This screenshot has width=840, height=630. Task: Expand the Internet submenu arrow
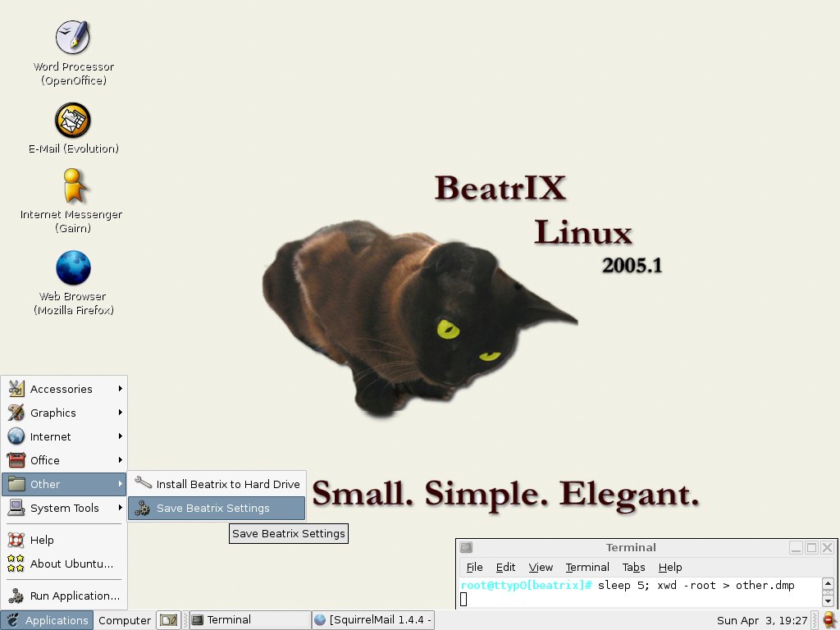[120, 436]
